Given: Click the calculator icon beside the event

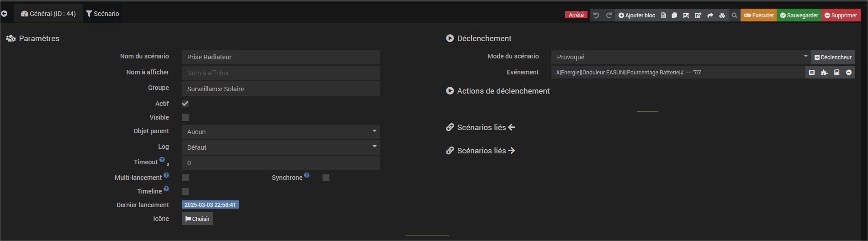Looking at the screenshot, I should [836, 72].
